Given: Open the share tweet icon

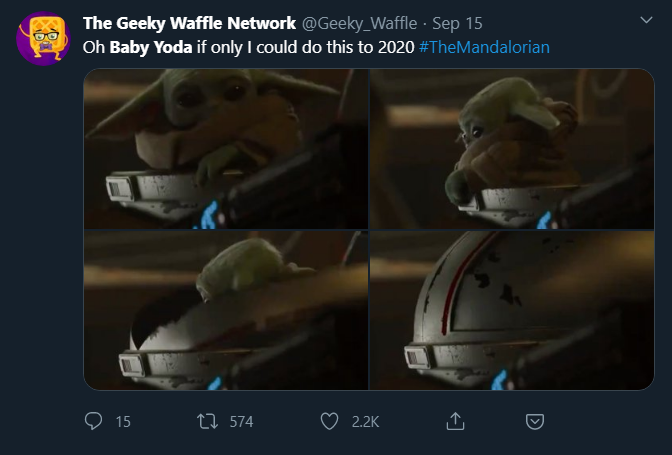Looking at the screenshot, I should point(455,421).
